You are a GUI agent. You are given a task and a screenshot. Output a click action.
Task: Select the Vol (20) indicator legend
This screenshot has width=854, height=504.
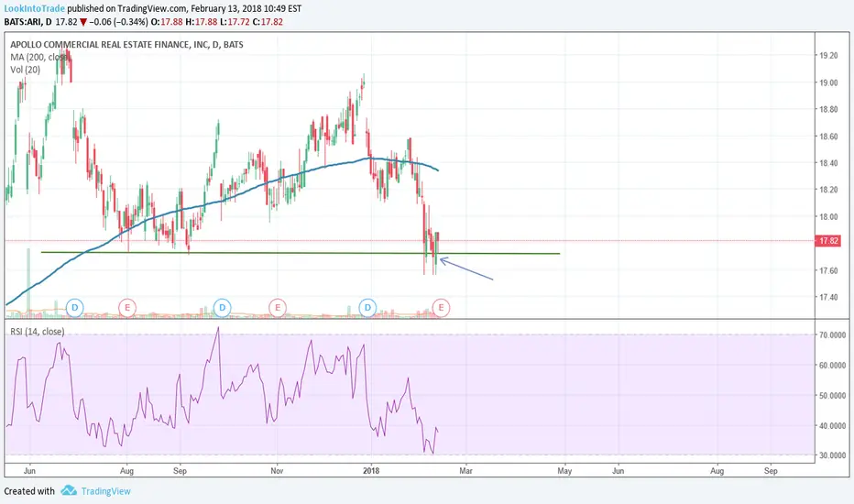click(25, 70)
